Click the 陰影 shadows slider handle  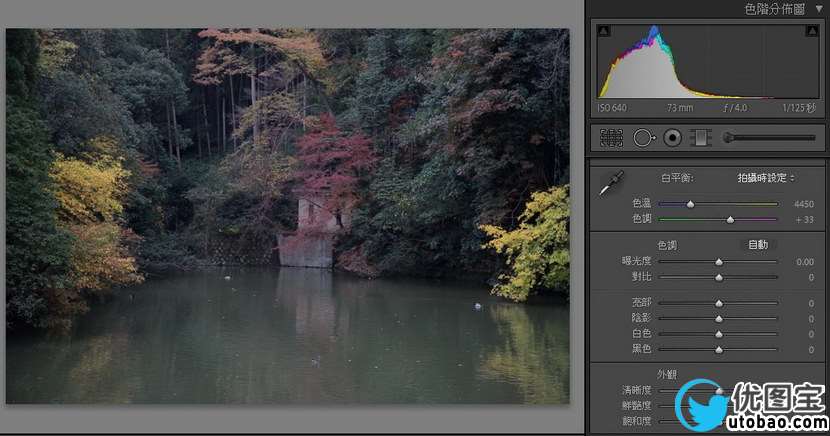(718, 318)
